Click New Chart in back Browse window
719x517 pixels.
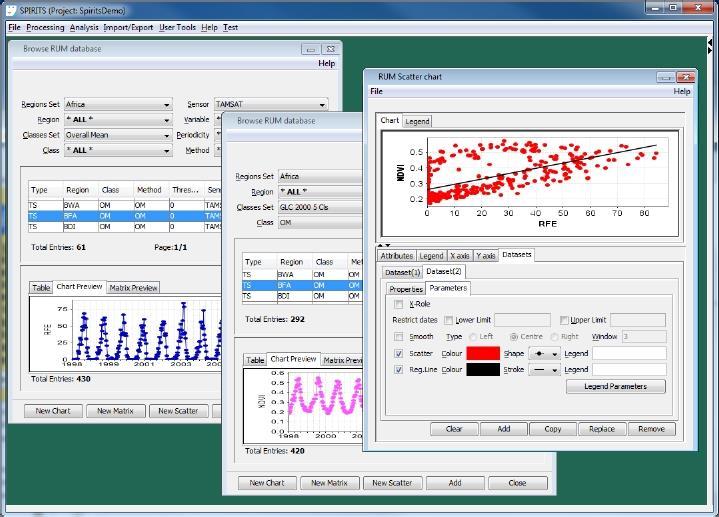(53, 411)
